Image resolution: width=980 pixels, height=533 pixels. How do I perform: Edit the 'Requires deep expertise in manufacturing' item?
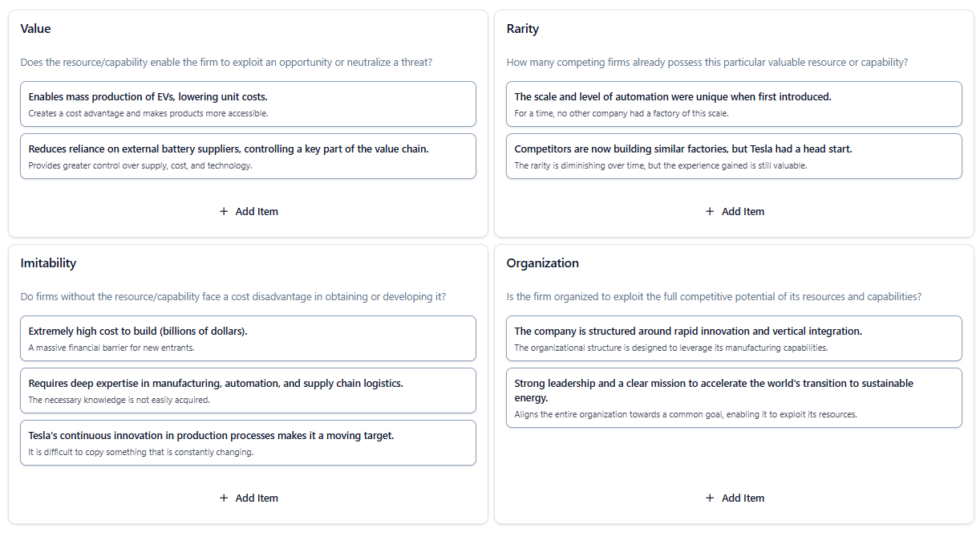coord(248,390)
